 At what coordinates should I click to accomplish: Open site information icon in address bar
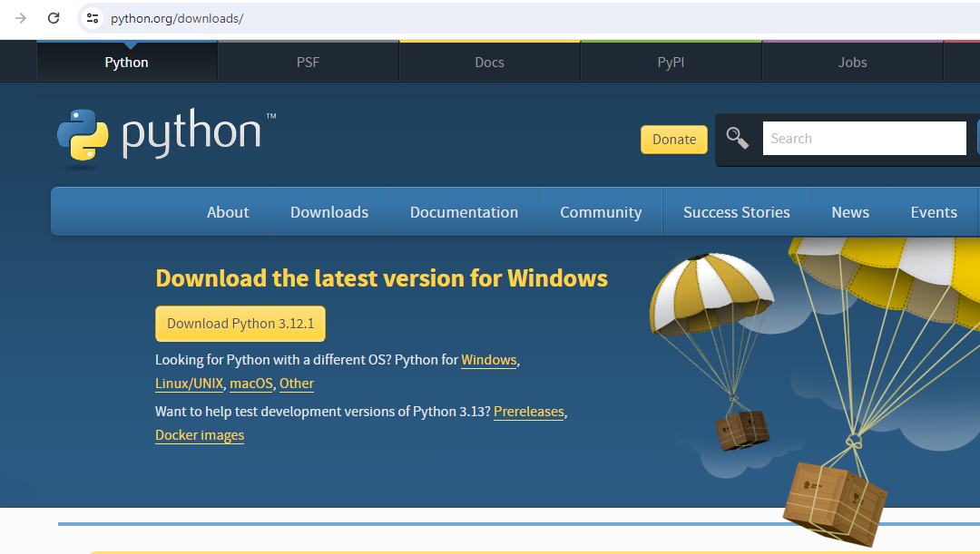(x=92, y=18)
